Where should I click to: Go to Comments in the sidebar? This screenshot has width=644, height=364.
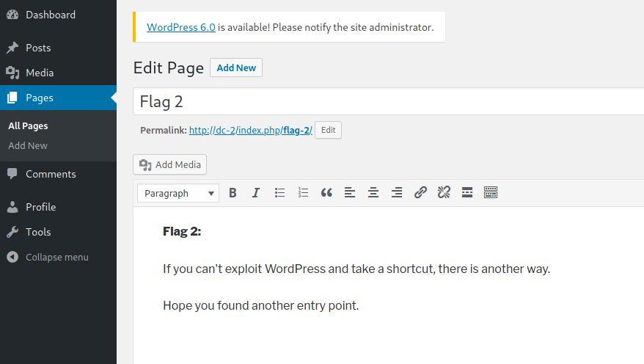point(51,174)
